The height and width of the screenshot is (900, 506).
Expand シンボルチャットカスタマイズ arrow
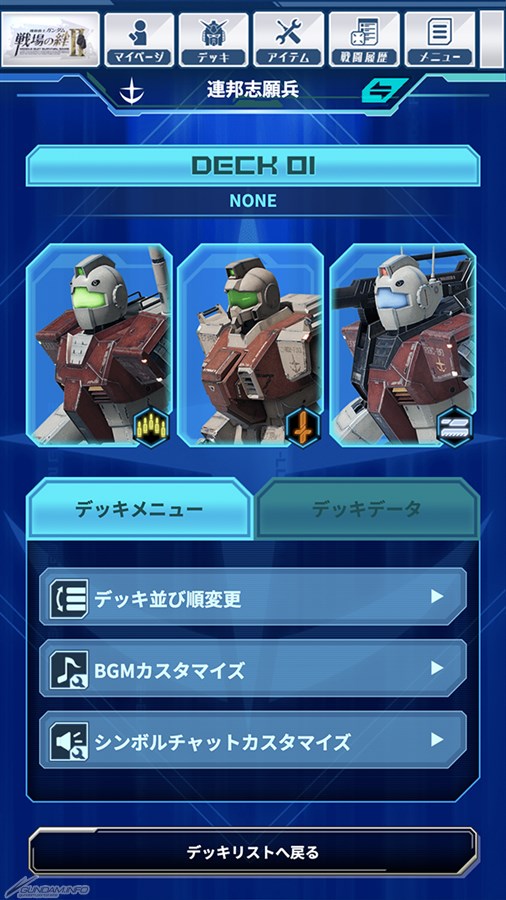[437, 740]
